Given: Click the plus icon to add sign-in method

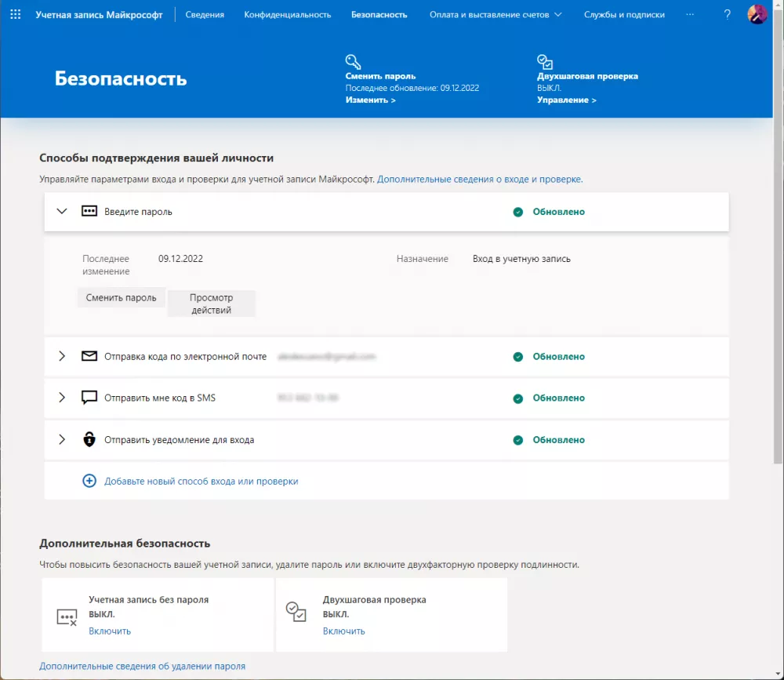Looking at the screenshot, I should [89, 481].
